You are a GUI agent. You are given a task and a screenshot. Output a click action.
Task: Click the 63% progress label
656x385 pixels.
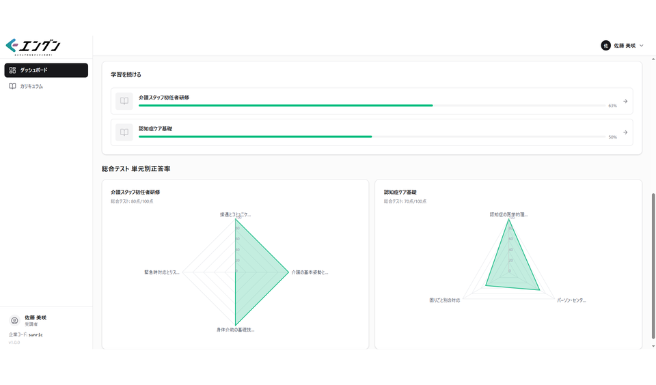point(612,106)
